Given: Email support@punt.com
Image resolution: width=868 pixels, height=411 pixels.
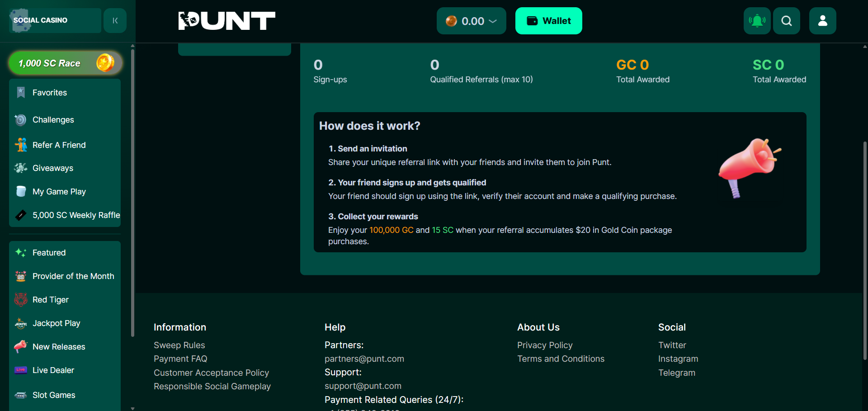Looking at the screenshot, I should click(x=363, y=386).
